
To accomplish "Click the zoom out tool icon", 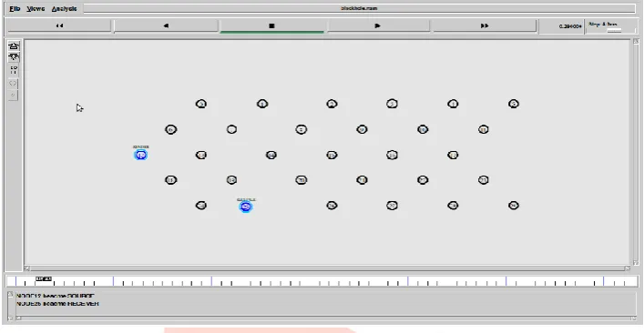I will tap(14, 57).
